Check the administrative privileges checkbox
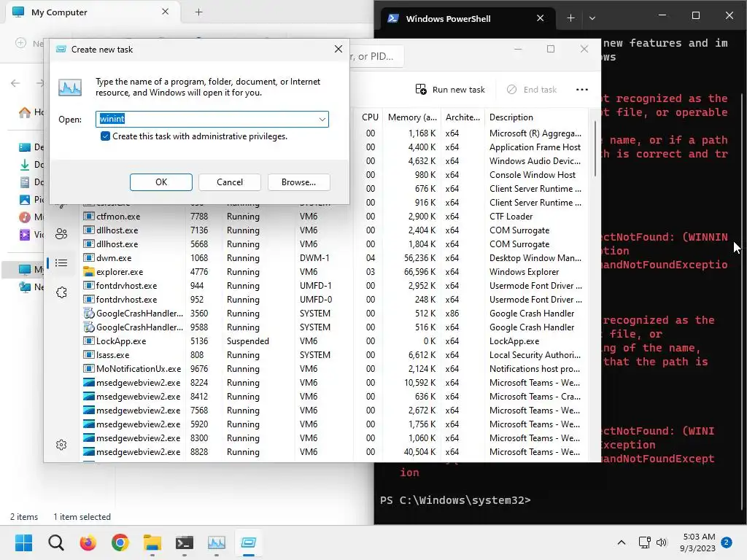 coord(105,136)
